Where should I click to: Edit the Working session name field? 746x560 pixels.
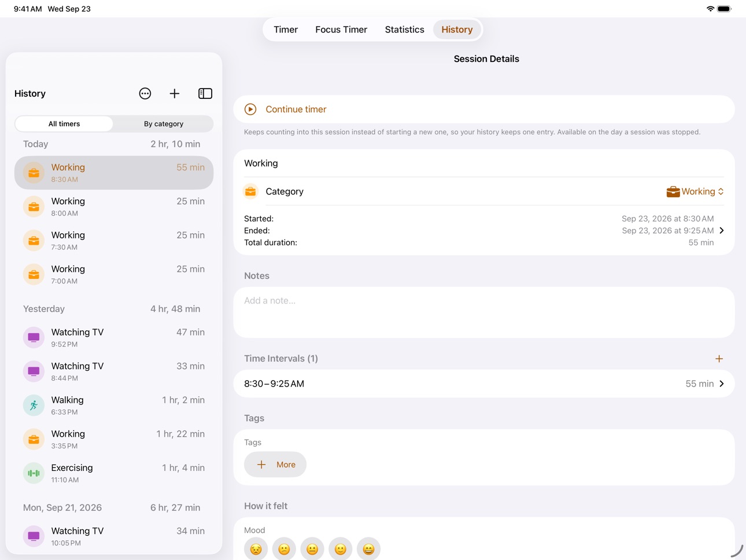coord(484,163)
